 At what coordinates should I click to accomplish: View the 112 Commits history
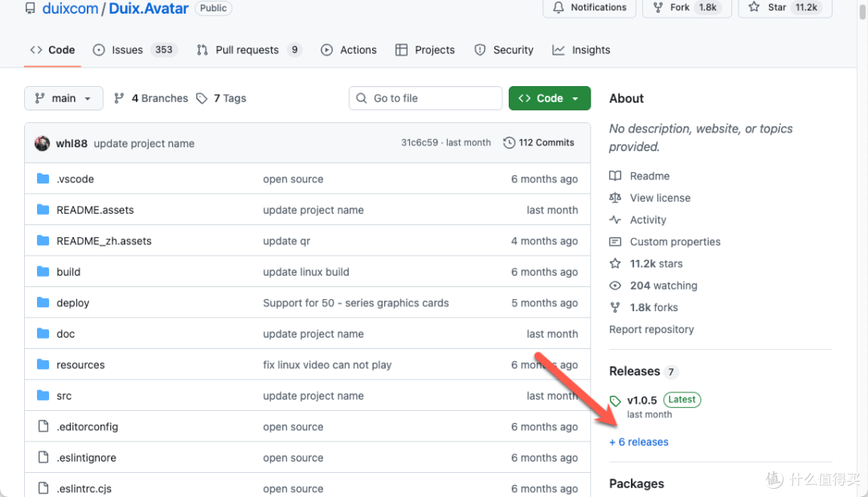(x=538, y=142)
